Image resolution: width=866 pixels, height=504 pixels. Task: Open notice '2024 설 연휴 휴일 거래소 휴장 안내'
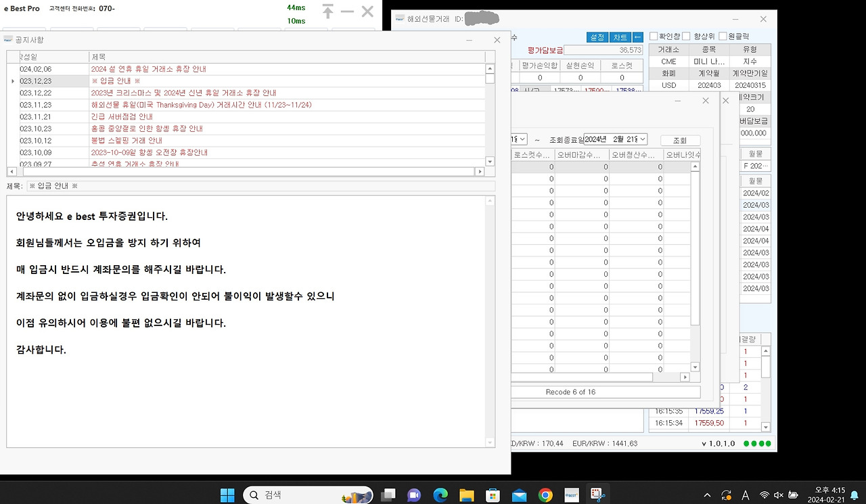pyautogui.click(x=148, y=69)
